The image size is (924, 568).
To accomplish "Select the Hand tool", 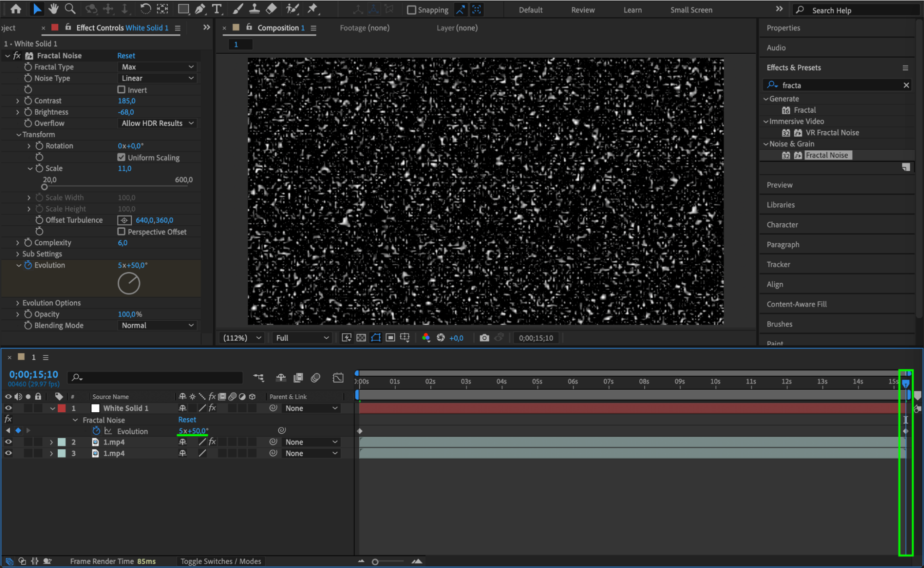I will [54, 9].
